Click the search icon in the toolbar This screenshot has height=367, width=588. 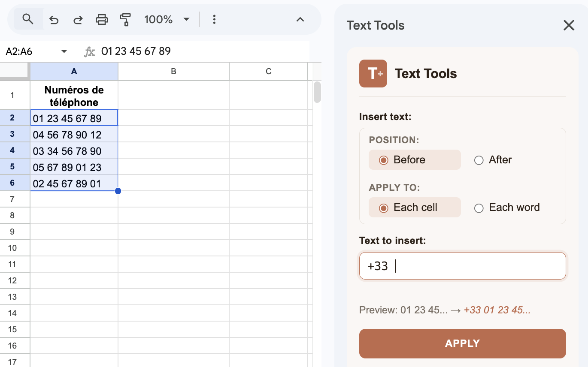(27, 19)
